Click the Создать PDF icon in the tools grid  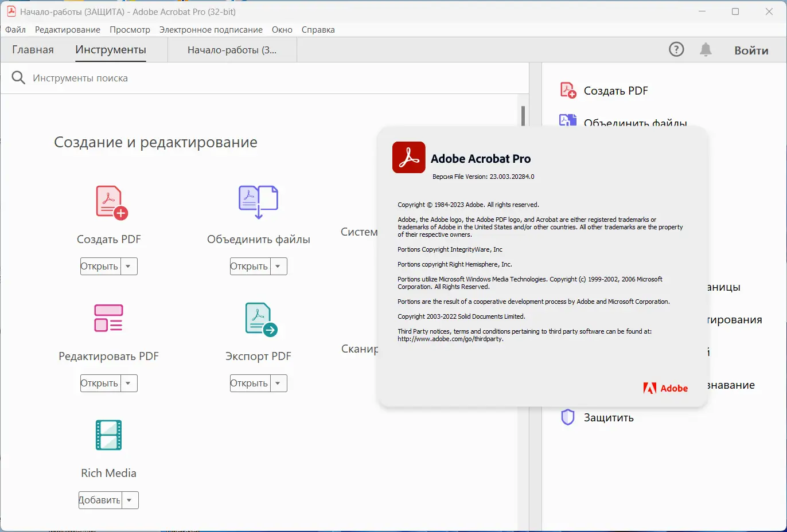coord(111,202)
